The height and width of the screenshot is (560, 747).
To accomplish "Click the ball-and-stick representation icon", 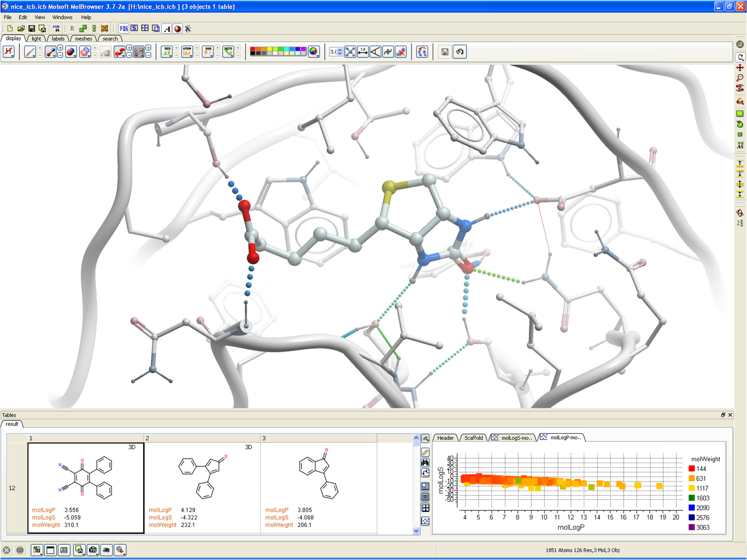I will [50, 52].
